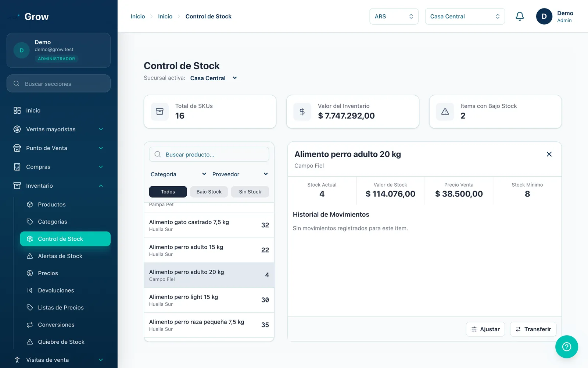Viewport: 588px width, 368px height.
Task: Open Control de Stock menu item
Action: 65,239
